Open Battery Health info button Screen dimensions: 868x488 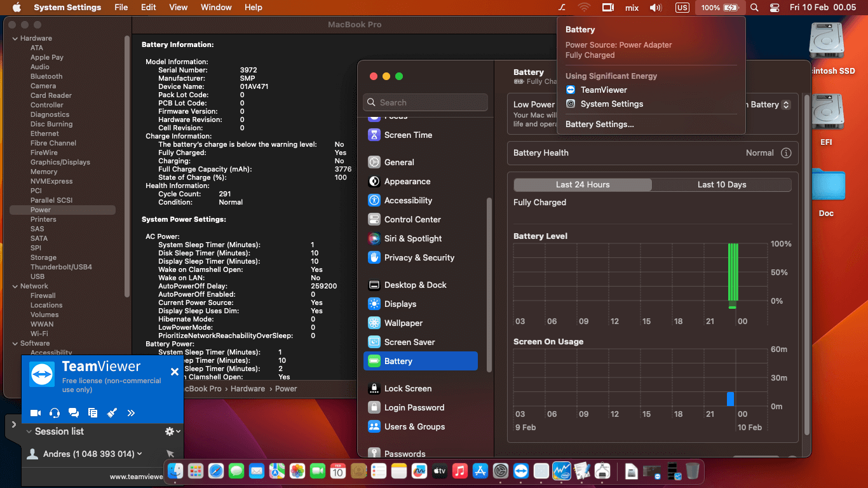786,153
